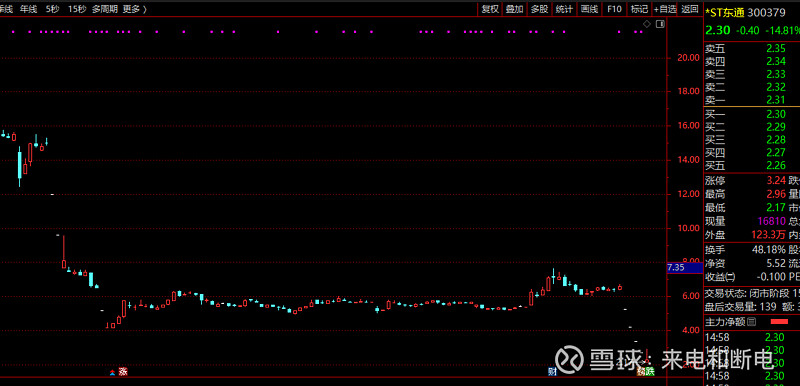The image size is (800, 386).
Task: Click the 买四 price 2.27
Action: [x=776, y=152]
